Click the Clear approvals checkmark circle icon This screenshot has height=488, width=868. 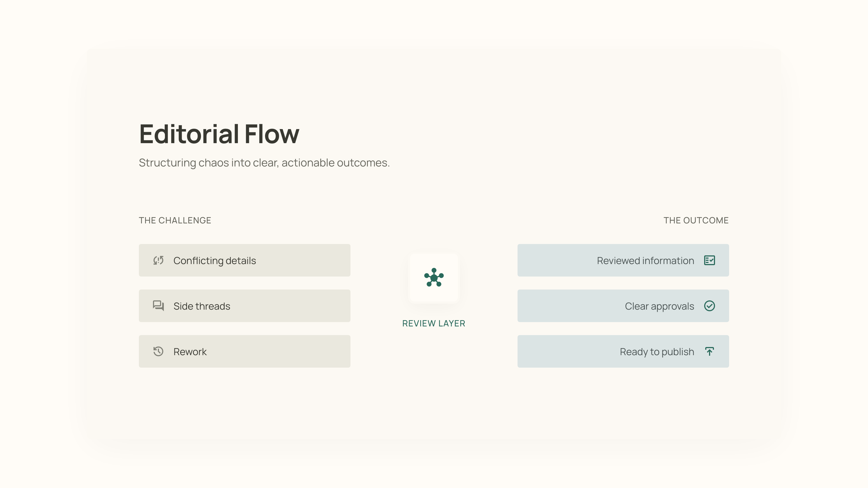(710, 306)
